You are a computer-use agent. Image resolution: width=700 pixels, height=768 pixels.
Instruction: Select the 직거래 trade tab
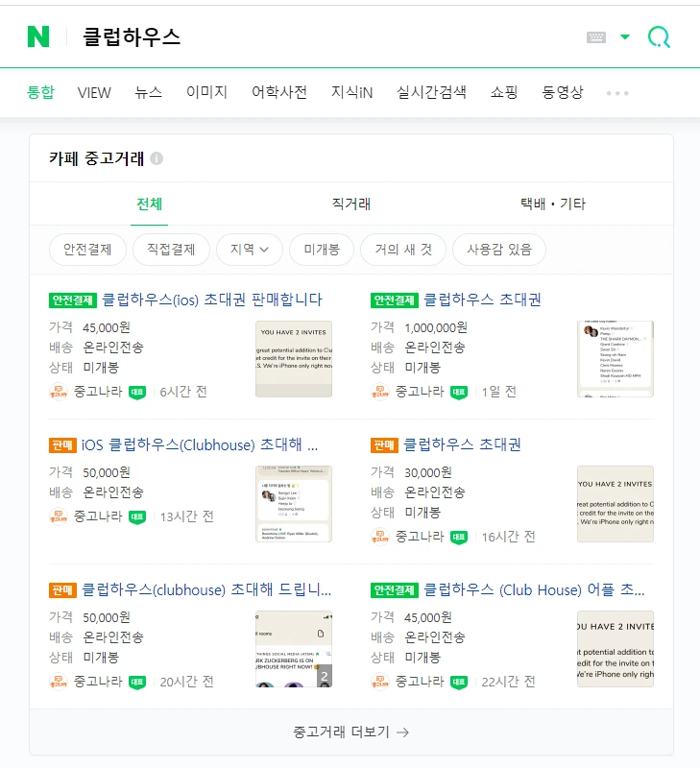pos(351,204)
